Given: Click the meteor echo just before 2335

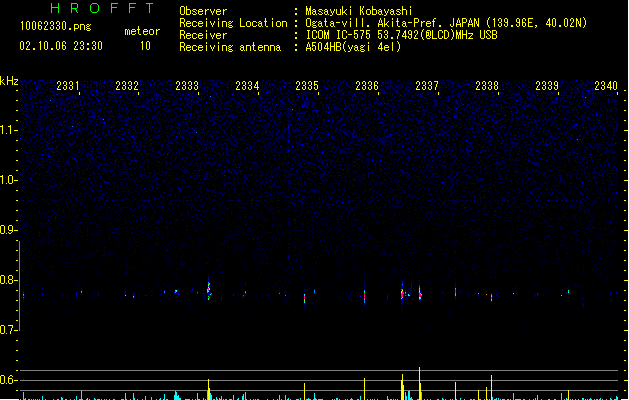Looking at the screenshot, I should click(x=304, y=299).
